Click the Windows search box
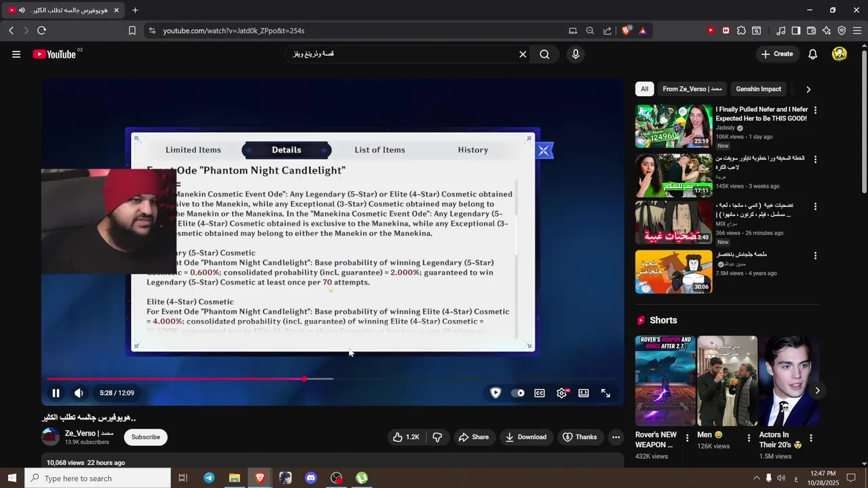The width and height of the screenshot is (868, 488). [x=98, y=478]
